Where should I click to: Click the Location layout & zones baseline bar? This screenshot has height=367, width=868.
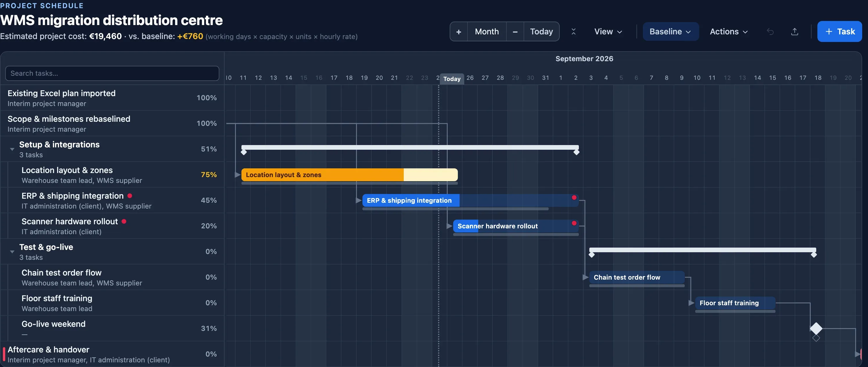pyautogui.click(x=349, y=183)
